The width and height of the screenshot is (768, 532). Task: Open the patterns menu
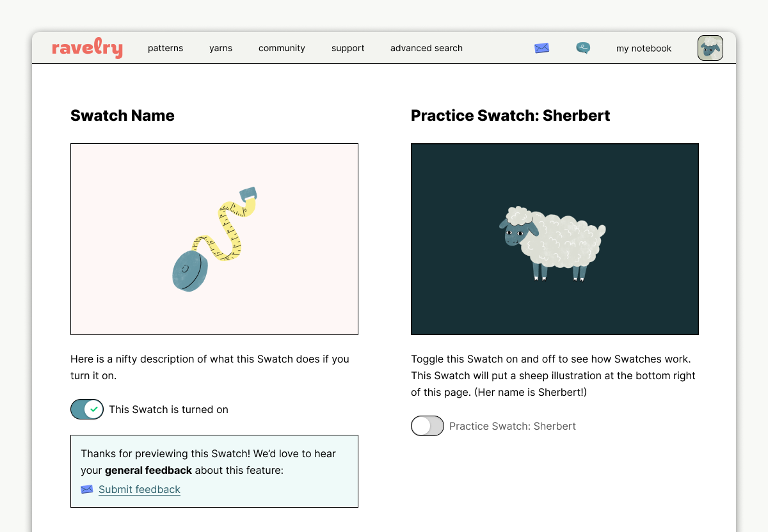coord(165,48)
